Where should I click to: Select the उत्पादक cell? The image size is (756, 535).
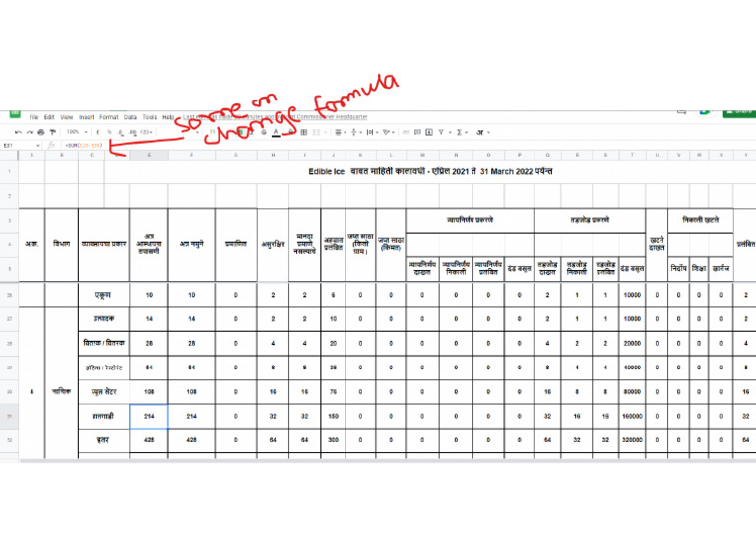pos(103,319)
